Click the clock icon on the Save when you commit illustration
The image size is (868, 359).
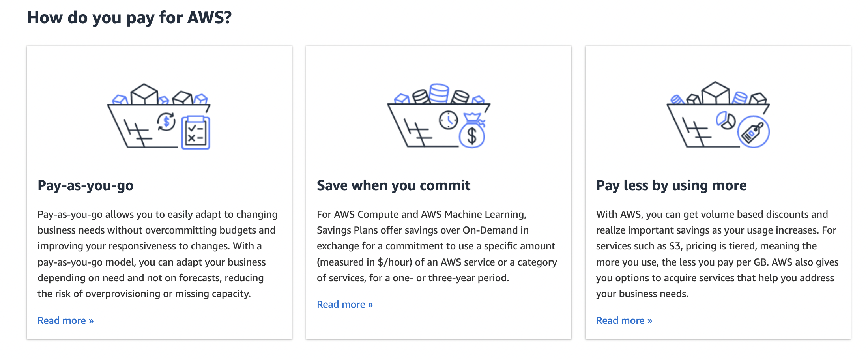[449, 120]
